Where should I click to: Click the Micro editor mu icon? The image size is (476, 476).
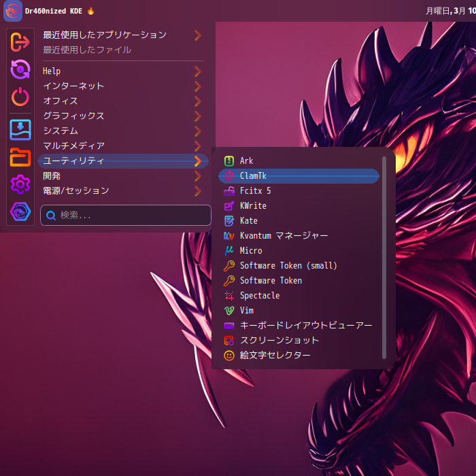point(229,250)
